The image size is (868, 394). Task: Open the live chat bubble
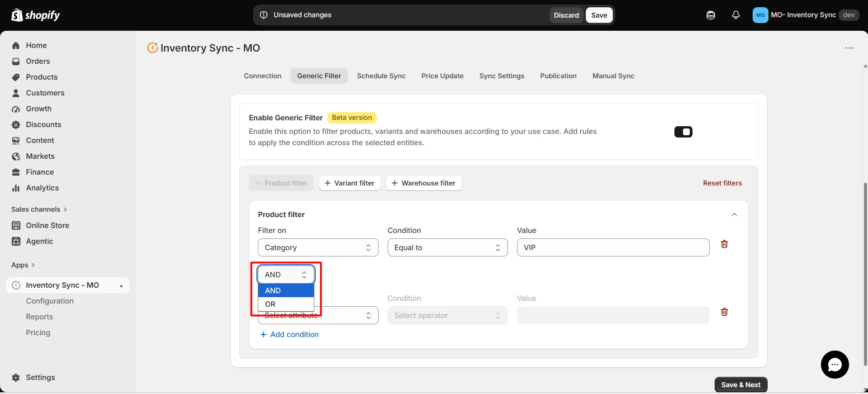click(835, 365)
